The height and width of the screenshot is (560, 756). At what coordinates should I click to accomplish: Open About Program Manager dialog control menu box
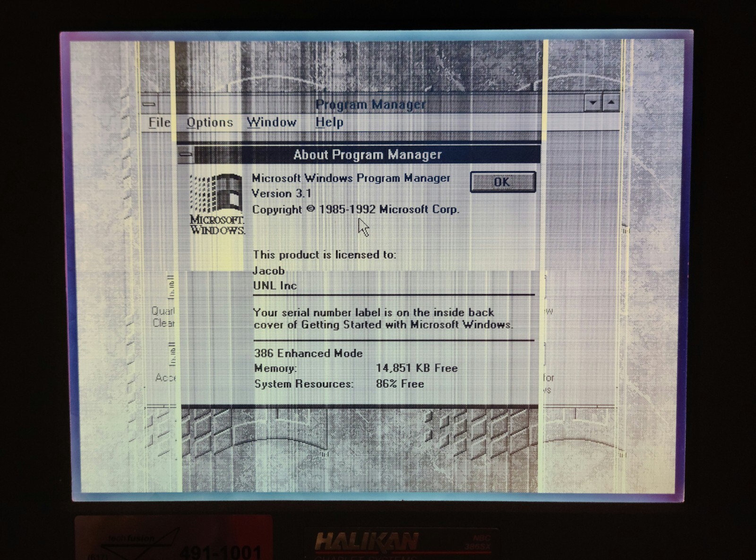tap(186, 155)
